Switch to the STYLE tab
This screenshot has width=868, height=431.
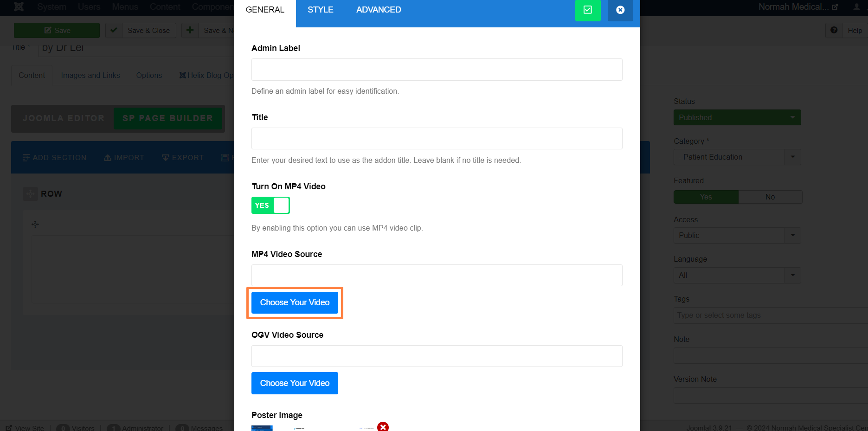[x=320, y=10]
